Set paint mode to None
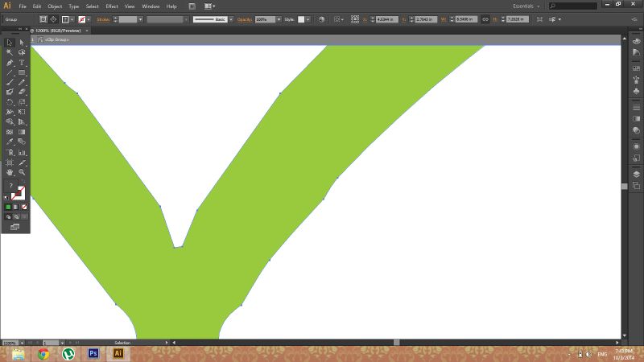The height and width of the screenshot is (362, 644). [25, 207]
